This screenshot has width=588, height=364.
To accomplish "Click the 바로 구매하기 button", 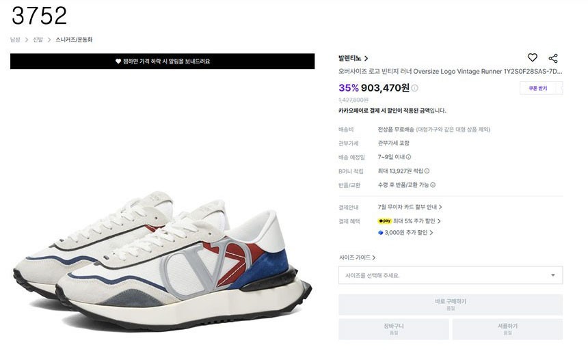I will point(451,305).
